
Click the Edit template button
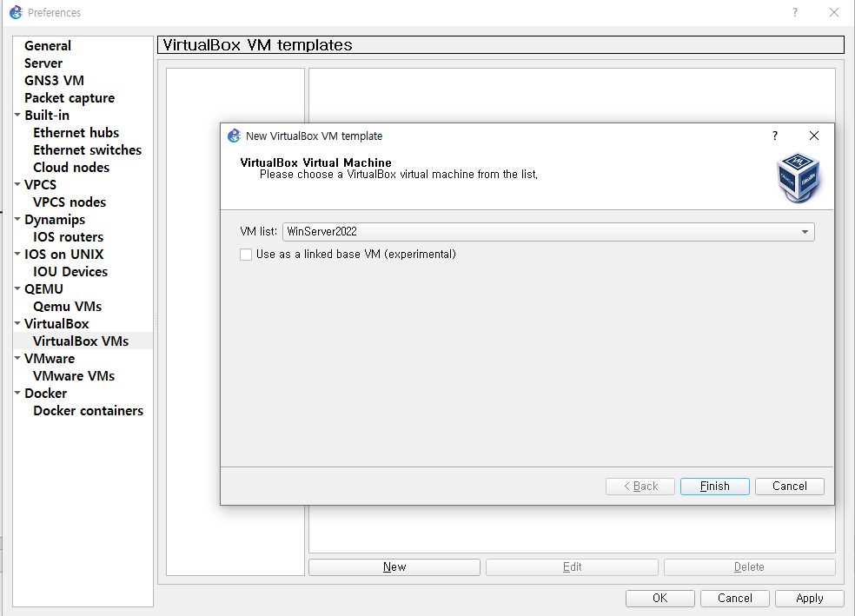572,567
